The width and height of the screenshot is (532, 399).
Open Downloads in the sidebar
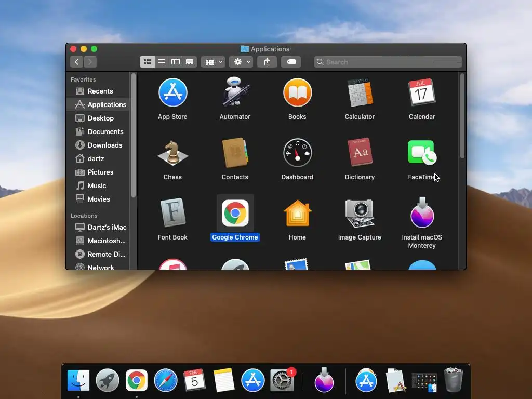[x=98, y=145]
